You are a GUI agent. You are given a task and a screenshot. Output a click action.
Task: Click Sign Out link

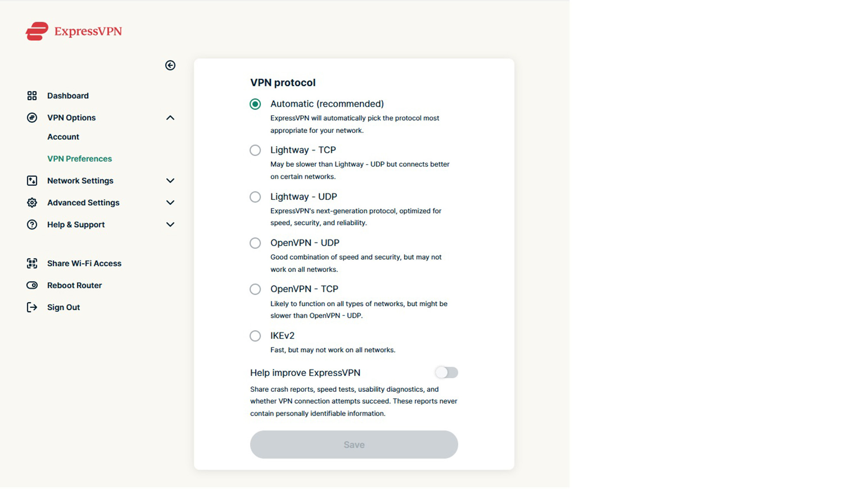pyautogui.click(x=63, y=307)
